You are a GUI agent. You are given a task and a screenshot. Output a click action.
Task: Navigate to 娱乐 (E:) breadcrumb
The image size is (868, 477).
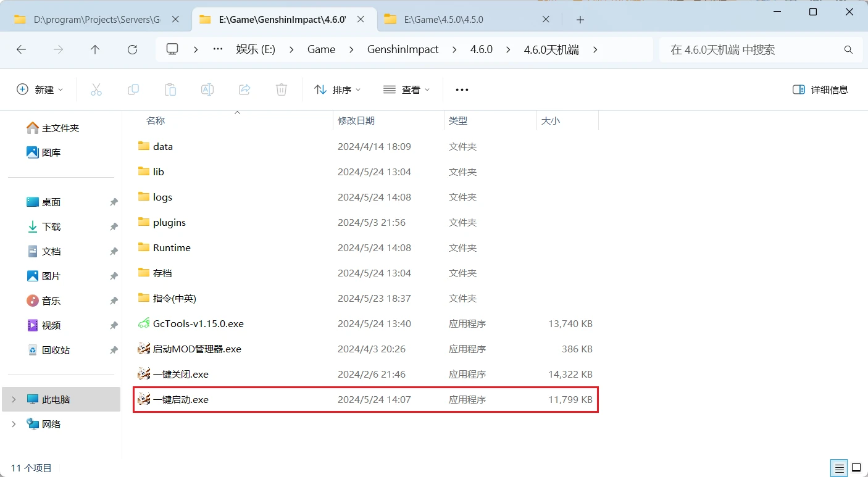pyautogui.click(x=256, y=49)
